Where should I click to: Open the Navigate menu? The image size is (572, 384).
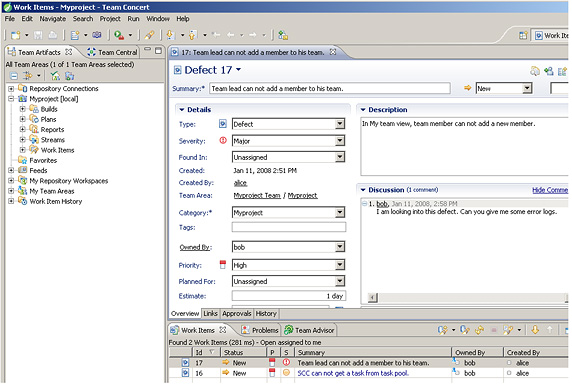point(53,19)
